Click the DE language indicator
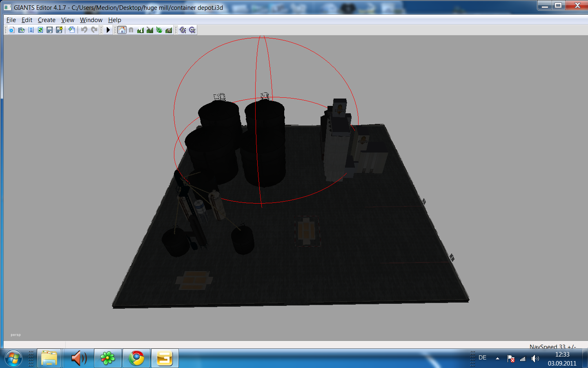The width and height of the screenshot is (588, 368). coord(482,357)
